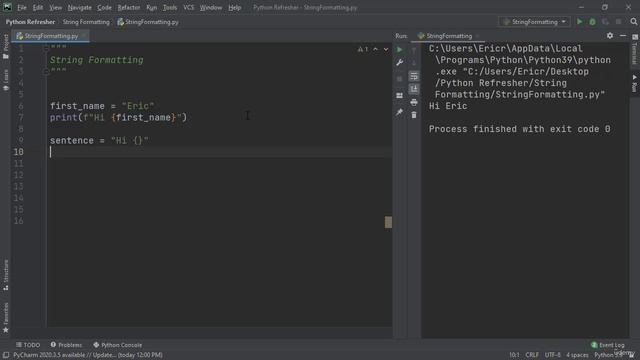Open the Code menu
640x360 pixels.
(x=104, y=7)
